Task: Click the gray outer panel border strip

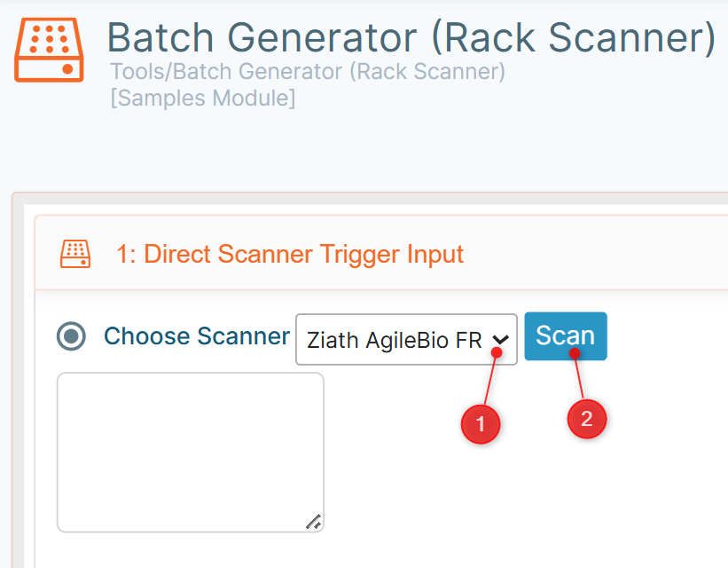Action: point(18,381)
